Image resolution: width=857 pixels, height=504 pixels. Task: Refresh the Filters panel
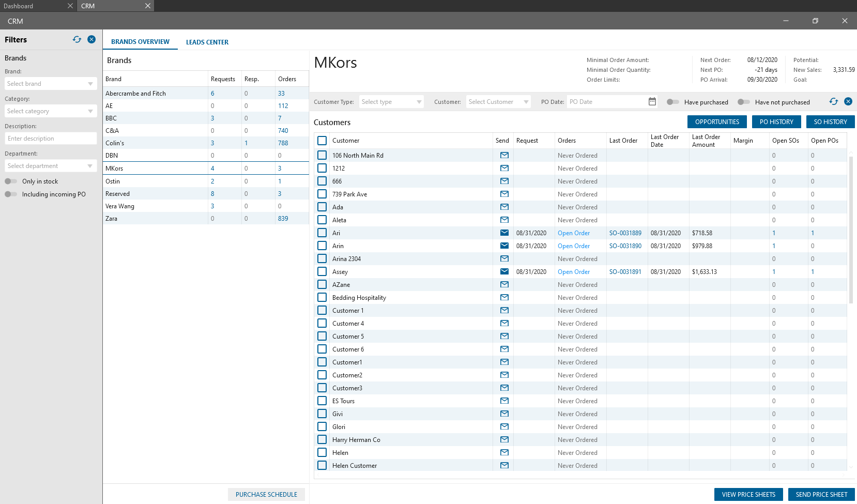pyautogui.click(x=77, y=39)
